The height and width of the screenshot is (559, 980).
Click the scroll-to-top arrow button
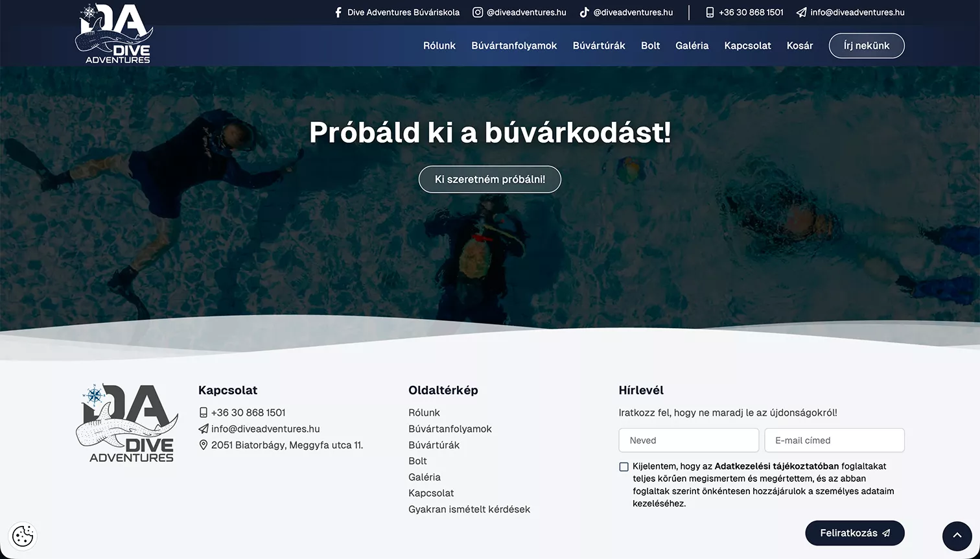tap(957, 536)
